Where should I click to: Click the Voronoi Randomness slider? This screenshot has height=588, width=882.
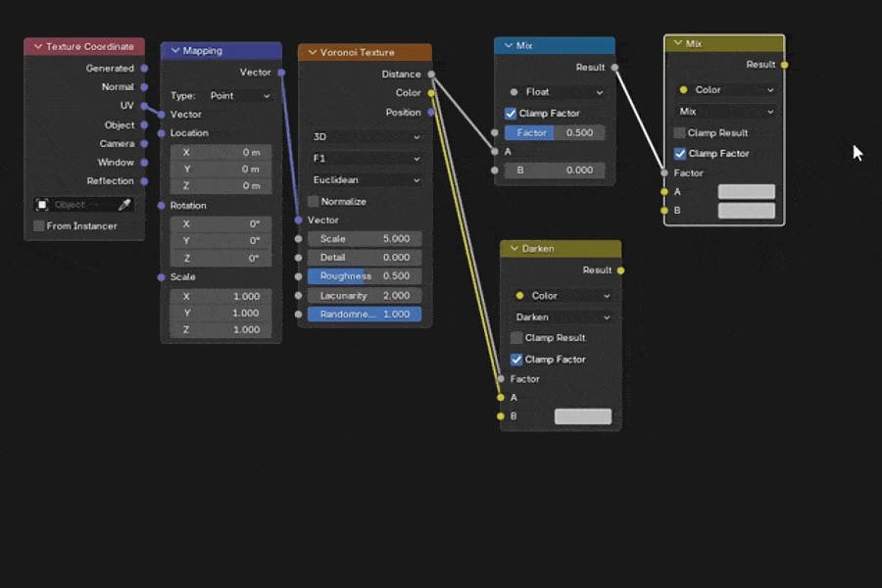coord(365,315)
